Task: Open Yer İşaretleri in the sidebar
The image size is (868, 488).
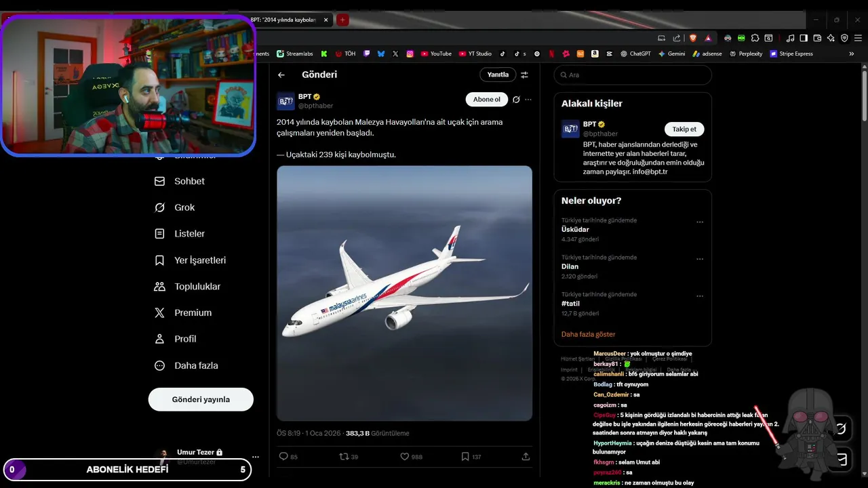Action: click(x=191, y=260)
